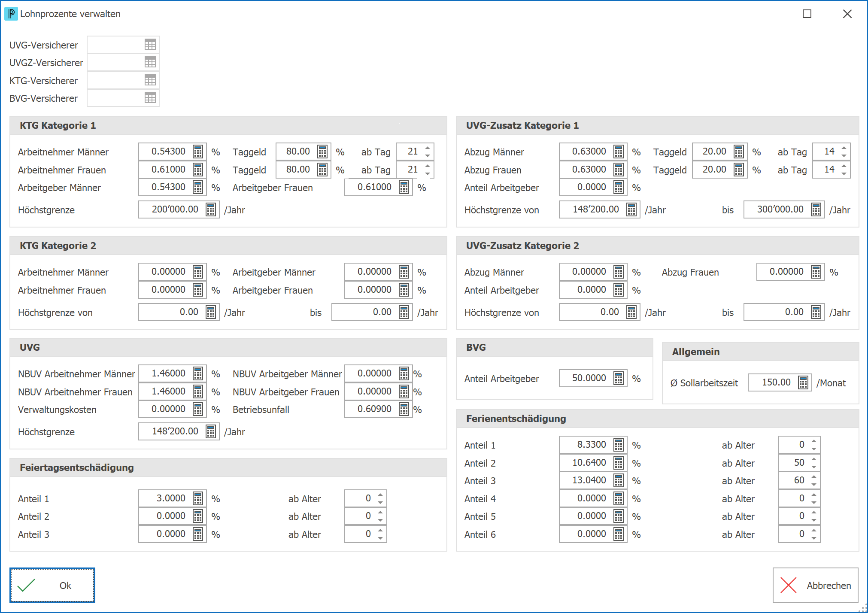Cancel with the Abbrechen button
Viewport: 868px width, 613px height.
[816, 586]
